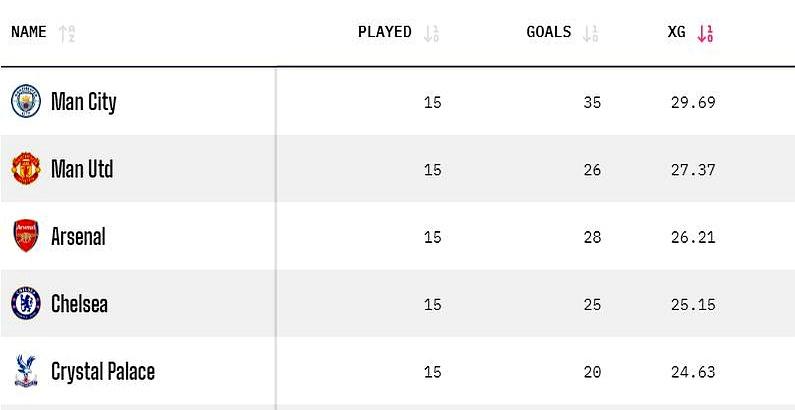Open the Man City team link

tap(84, 102)
